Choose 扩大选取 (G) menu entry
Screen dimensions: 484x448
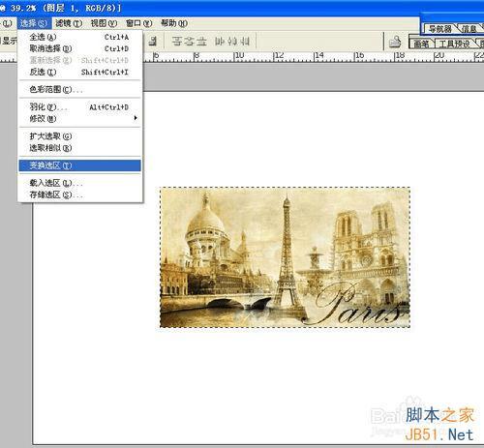[79, 136]
